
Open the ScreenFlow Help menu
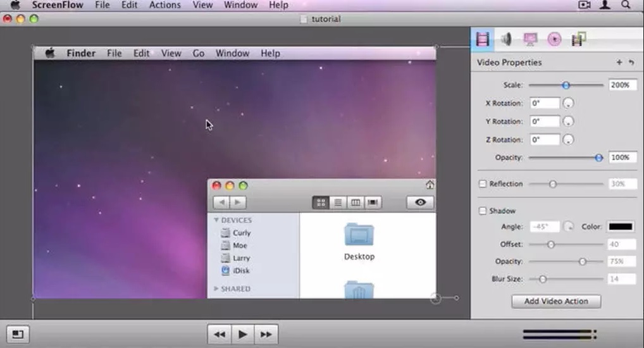pyautogui.click(x=278, y=5)
